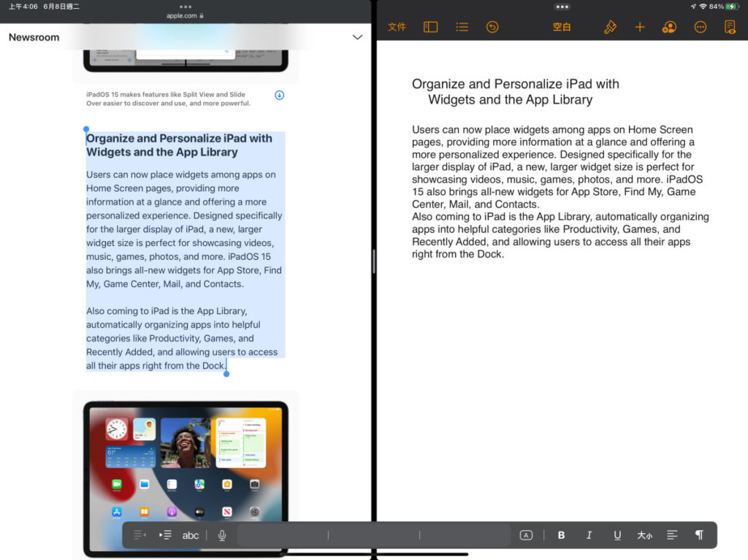748x560 pixels.
Task: Open the Format paintbrush panel
Action: click(610, 27)
